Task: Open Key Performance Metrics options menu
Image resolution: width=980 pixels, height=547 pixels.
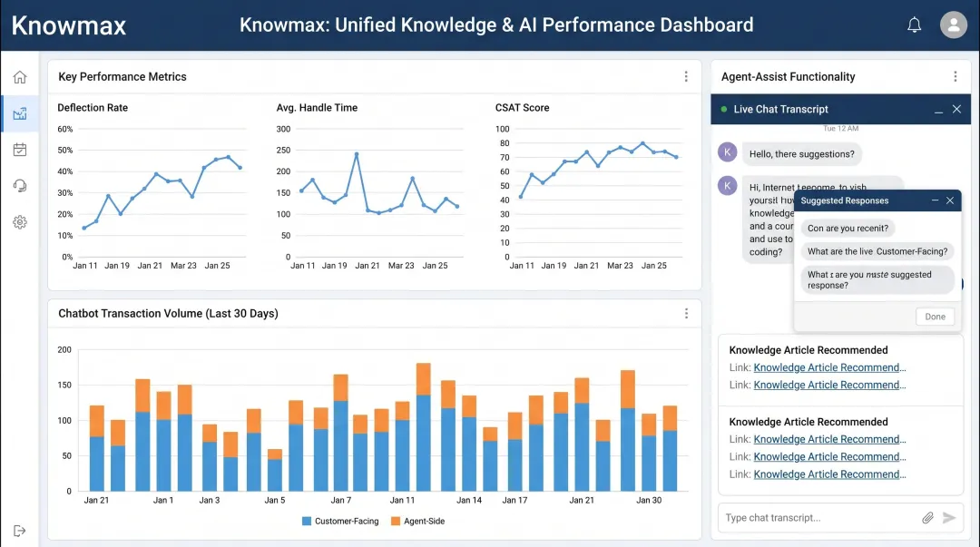Action: click(x=686, y=77)
